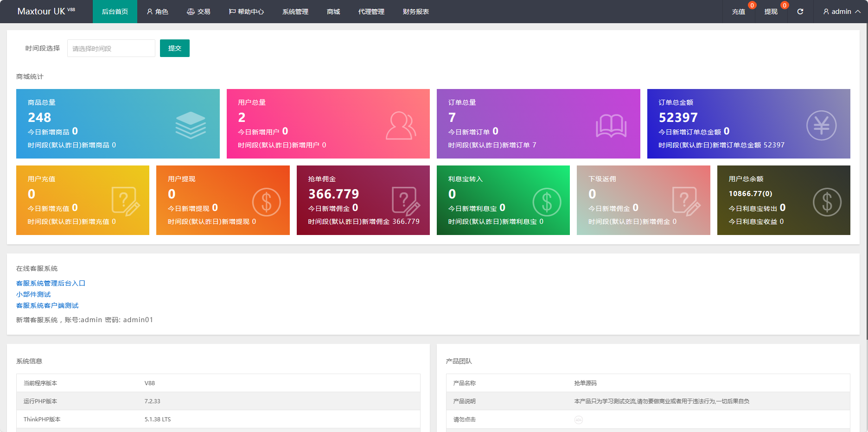
Task: Open the 客服系统管理后台入口 link
Action: (x=51, y=283)
